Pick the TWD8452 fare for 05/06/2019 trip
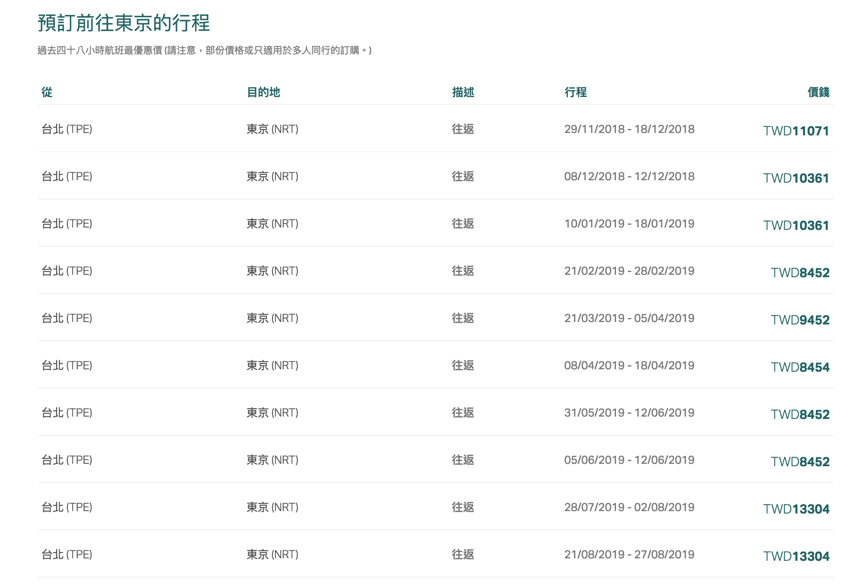The image size is (868, 588). 800,461
